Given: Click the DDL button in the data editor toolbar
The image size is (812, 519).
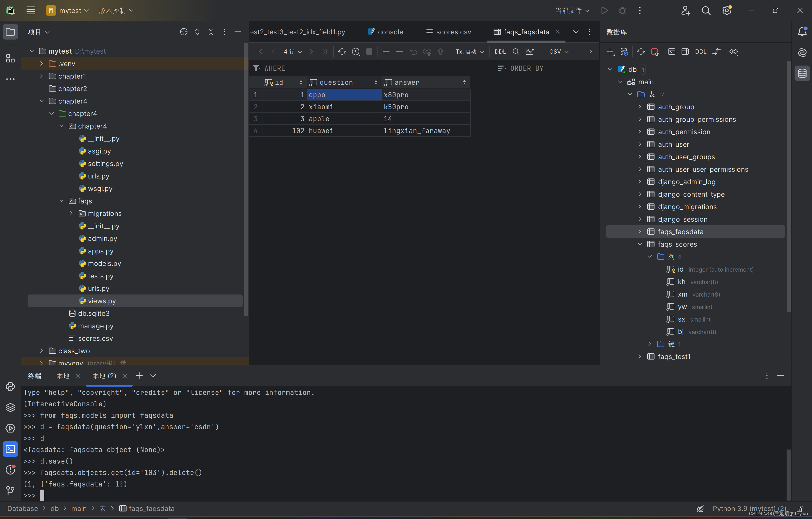Looking at the screenshot, I should tap(500, 51).
